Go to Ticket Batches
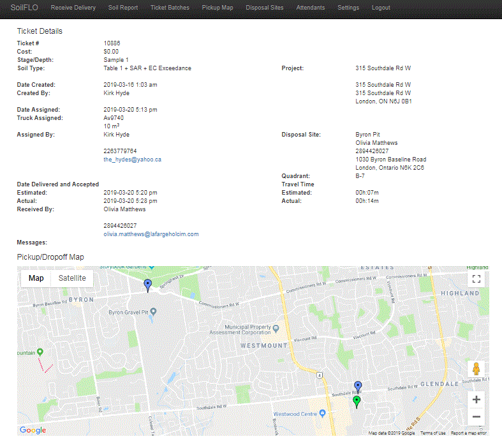Viewport: 502px width, 448px height. pyautogui.click(x=170, y=8)
